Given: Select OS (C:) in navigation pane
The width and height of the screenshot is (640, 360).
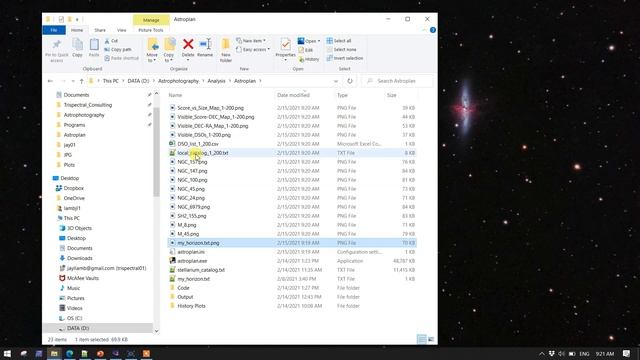Looking at the screenshot, I should click(75, 318).
